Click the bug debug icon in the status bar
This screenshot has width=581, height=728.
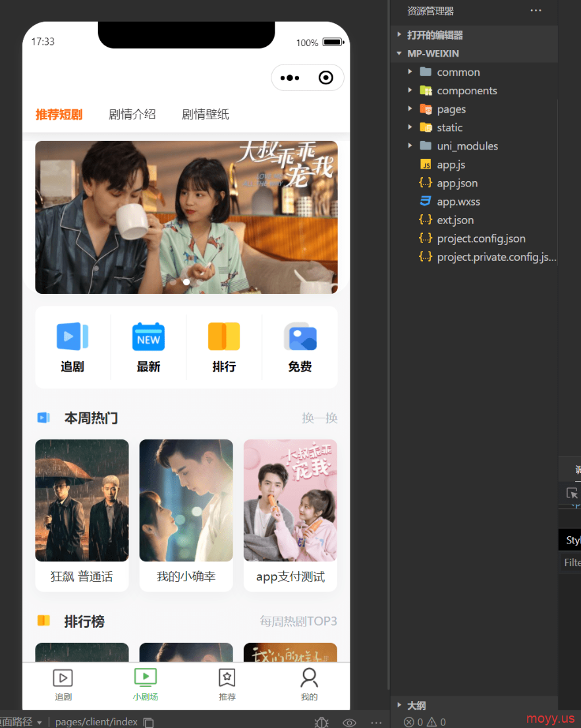[321, 723]
